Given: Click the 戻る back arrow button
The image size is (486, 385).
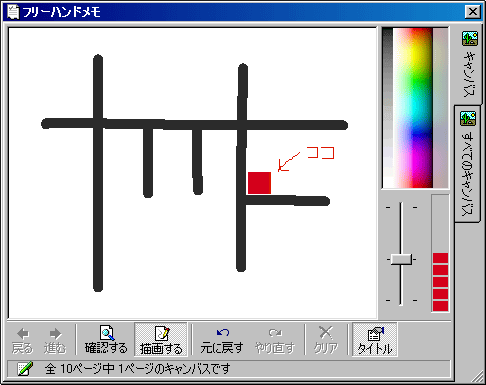Looking at the screenshot, I should click(22, 340).
